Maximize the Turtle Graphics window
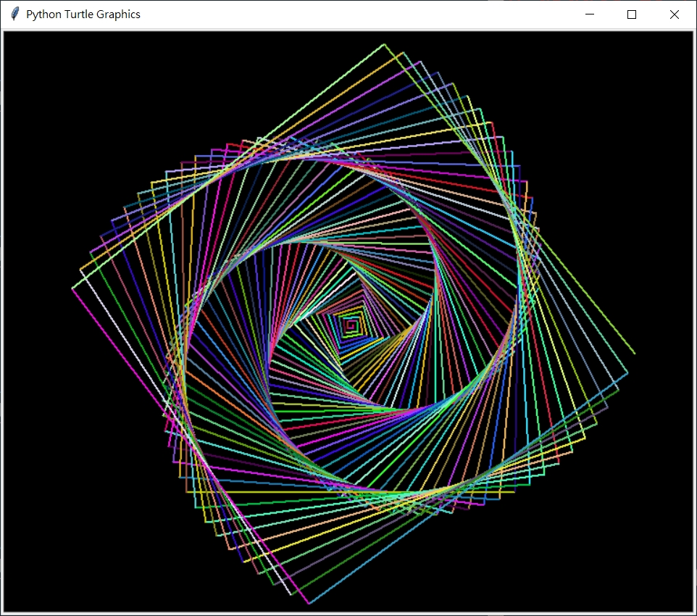This screenshot has width=697, height=616. (x=631, y=14)
